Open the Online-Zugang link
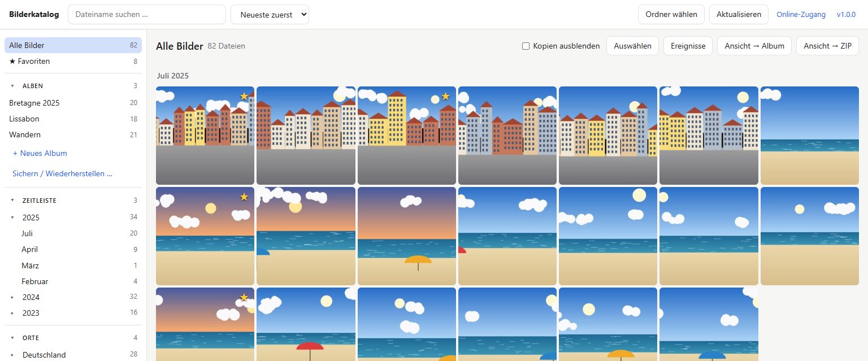Viewport: 868px width, 361px height. 801,15
